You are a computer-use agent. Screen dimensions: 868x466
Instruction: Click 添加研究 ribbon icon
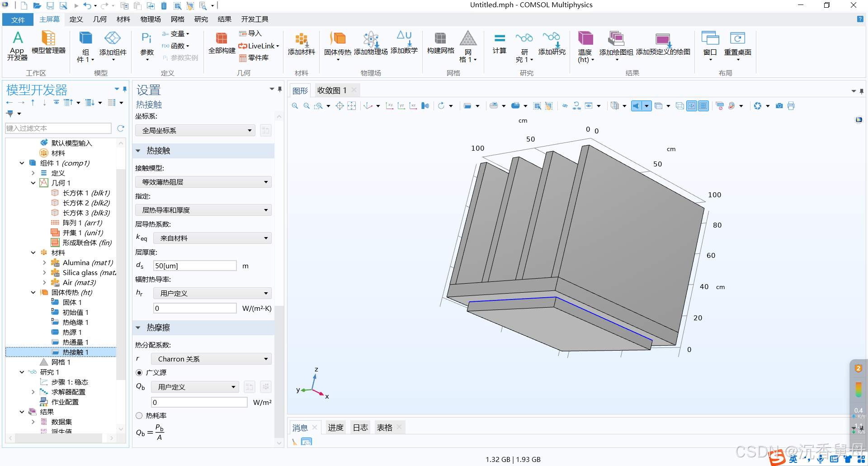[552, 43]
